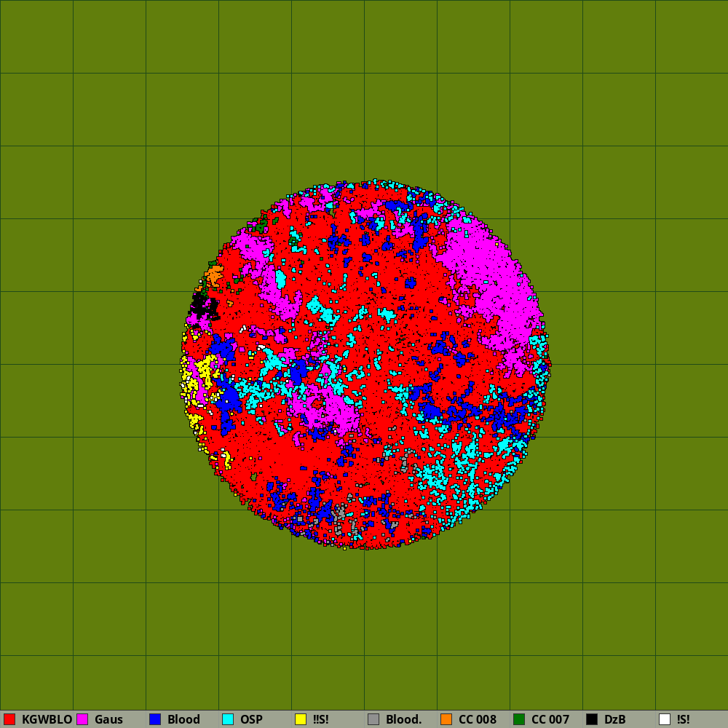Click the black territory on map's left edge
Image resolution: width=728 pixels, height=728 pixels.
[x=200, y=304]
